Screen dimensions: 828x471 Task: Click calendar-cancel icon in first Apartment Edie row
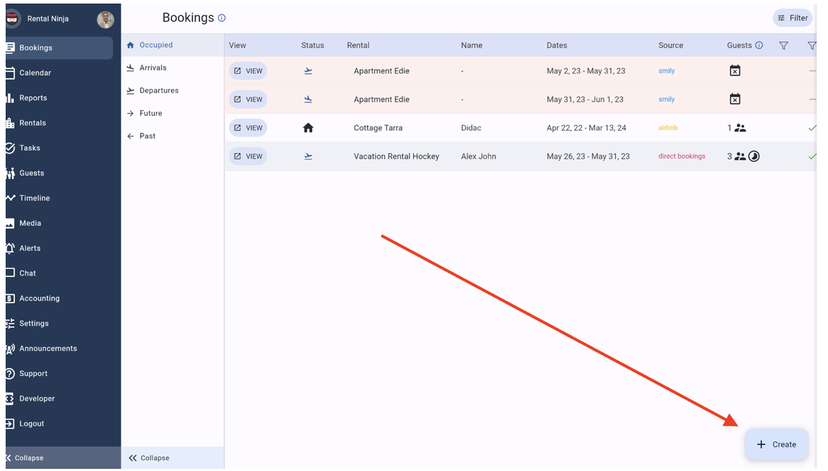735,71
